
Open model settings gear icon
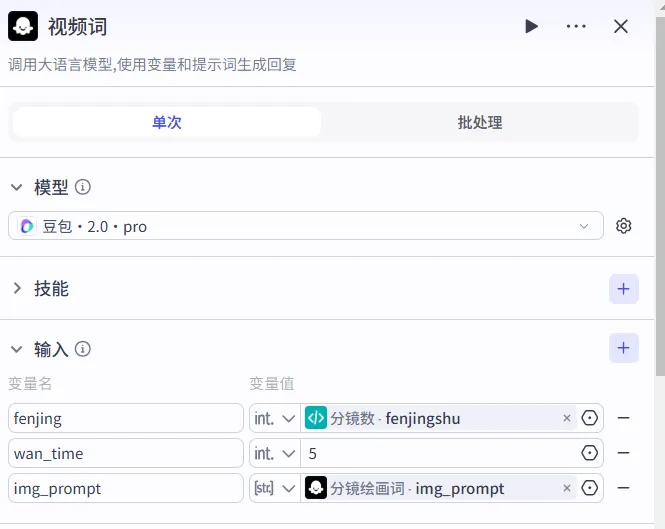pyautogui.click(x=624, y=226)
